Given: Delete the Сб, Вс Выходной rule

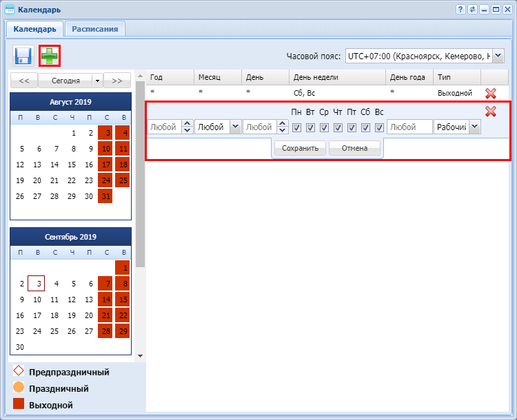Looking at the screenshot, I should [491, 93].
